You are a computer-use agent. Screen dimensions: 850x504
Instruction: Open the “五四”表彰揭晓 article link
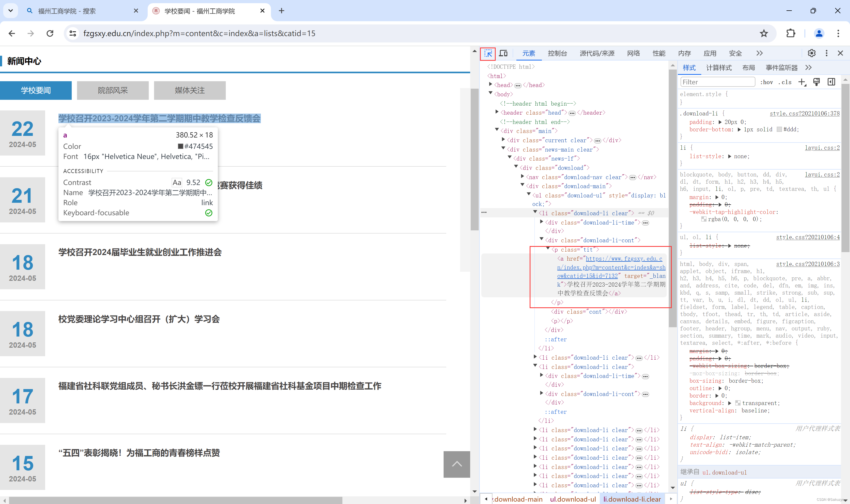pyautogui.click(x=139, y=453)
